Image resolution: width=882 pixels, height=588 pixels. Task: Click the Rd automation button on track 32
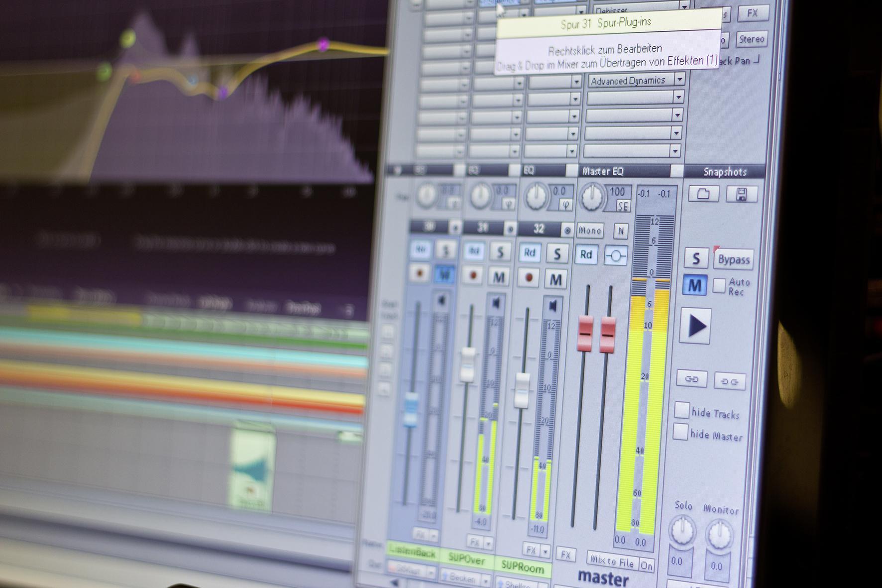click(530, 253)
